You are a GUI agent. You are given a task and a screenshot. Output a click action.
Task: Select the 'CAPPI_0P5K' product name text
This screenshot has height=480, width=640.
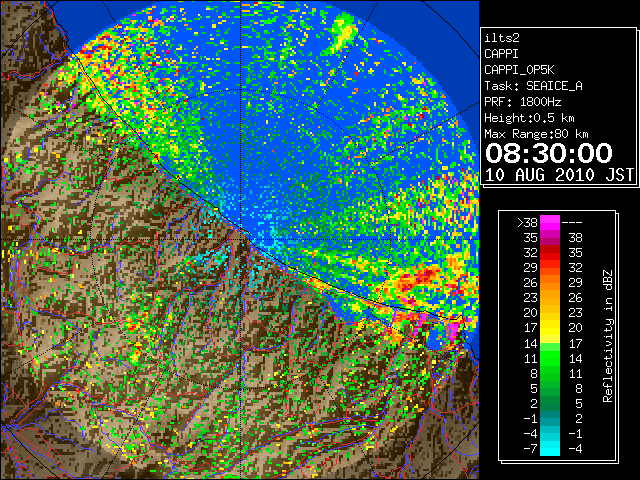tap(519, 70)
